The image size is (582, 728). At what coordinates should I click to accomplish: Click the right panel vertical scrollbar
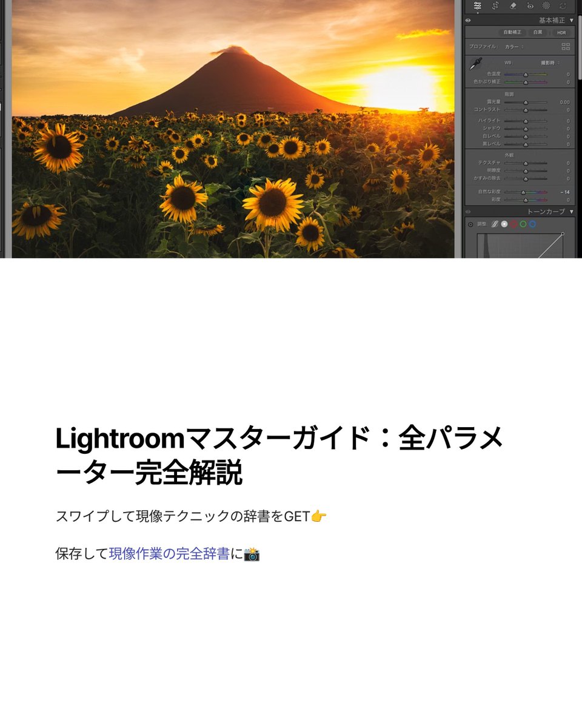coord(580,47)
